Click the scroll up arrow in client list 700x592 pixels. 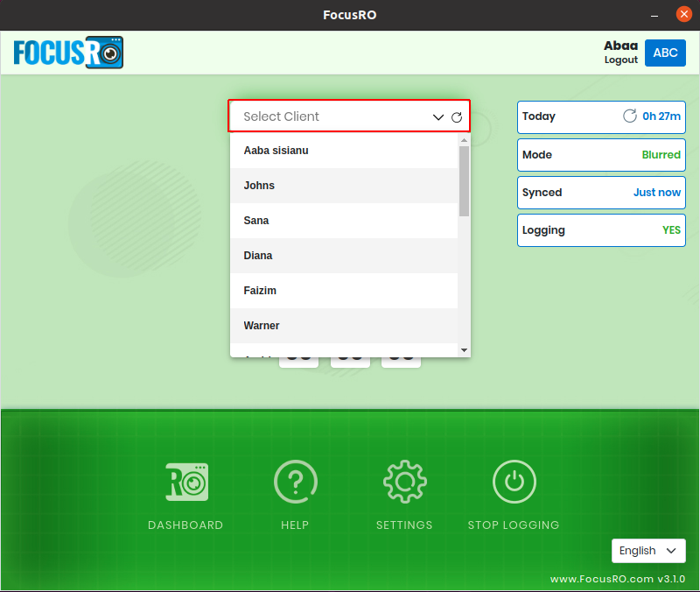pos(464,140)
